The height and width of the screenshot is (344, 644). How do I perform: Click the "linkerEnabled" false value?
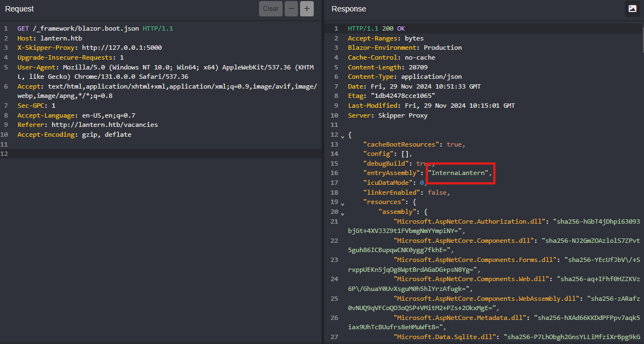point(438,193)
